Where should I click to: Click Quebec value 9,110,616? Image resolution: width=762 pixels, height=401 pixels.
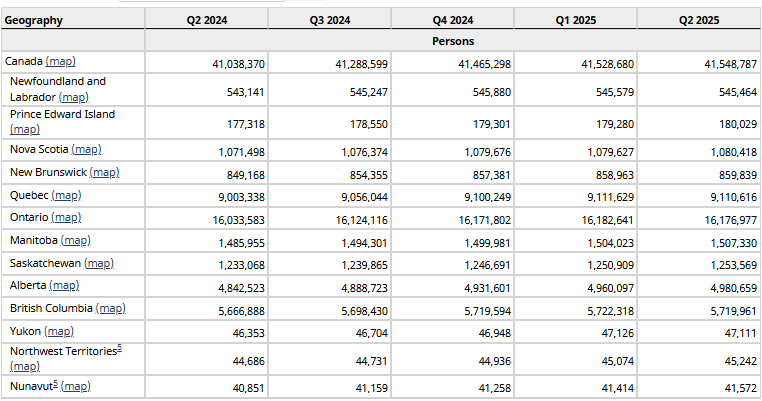734,197
